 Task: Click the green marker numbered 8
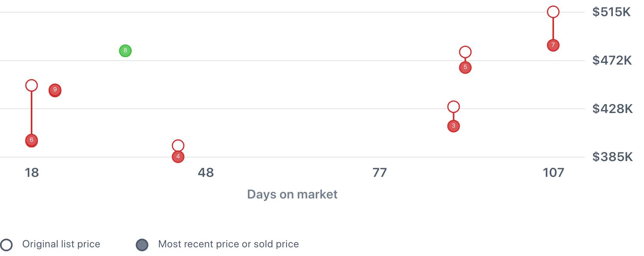(x=125, y=51)
